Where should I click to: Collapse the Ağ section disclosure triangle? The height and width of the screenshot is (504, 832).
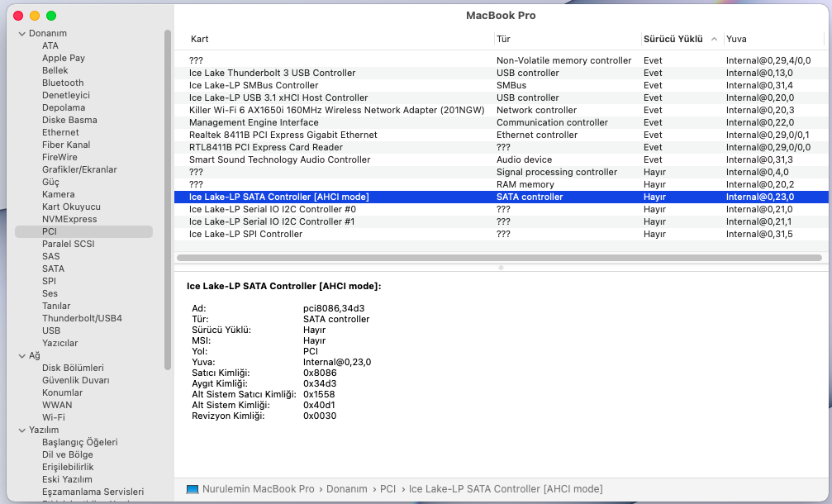pyautogui.click(x=21, y=356)
